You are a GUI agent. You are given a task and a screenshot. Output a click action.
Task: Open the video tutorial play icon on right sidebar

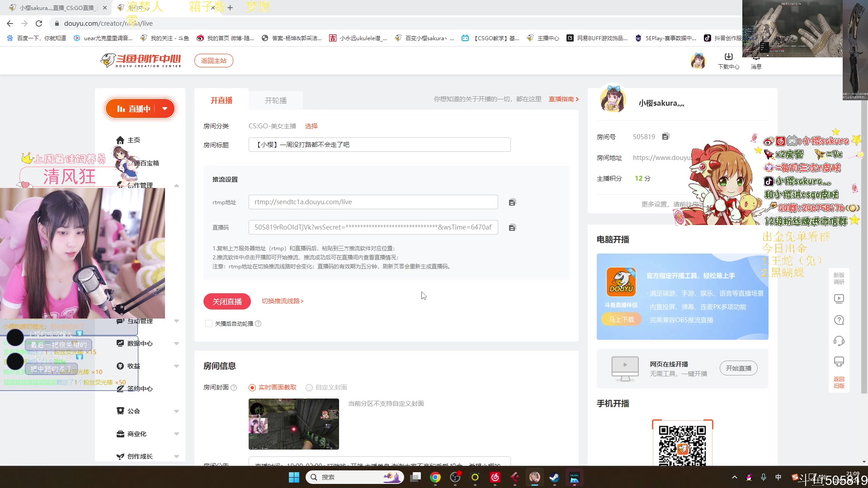click(839, 299)
